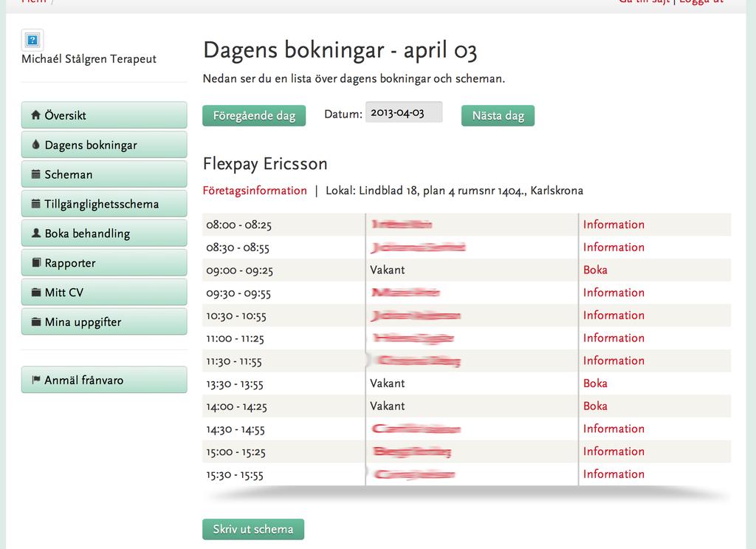Click the calendar icon on Scheman
Screen dimensions: 756x549
(x=35, y=174)
